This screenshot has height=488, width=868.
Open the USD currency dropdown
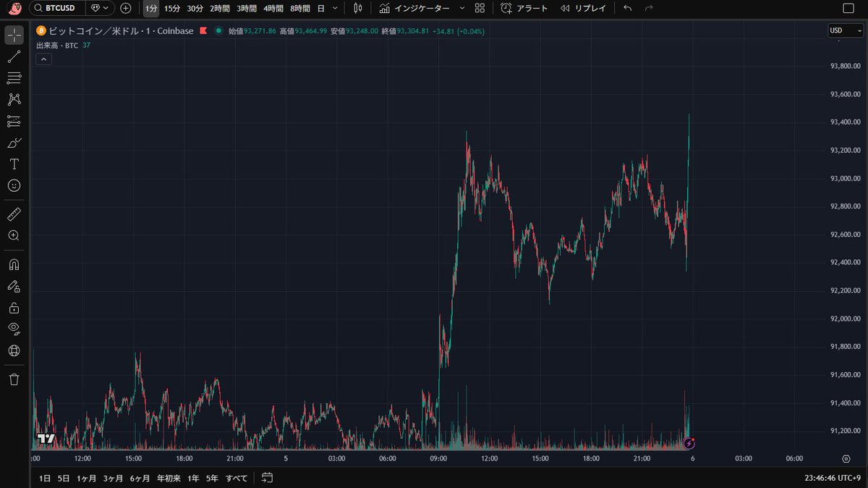point(845,30)
